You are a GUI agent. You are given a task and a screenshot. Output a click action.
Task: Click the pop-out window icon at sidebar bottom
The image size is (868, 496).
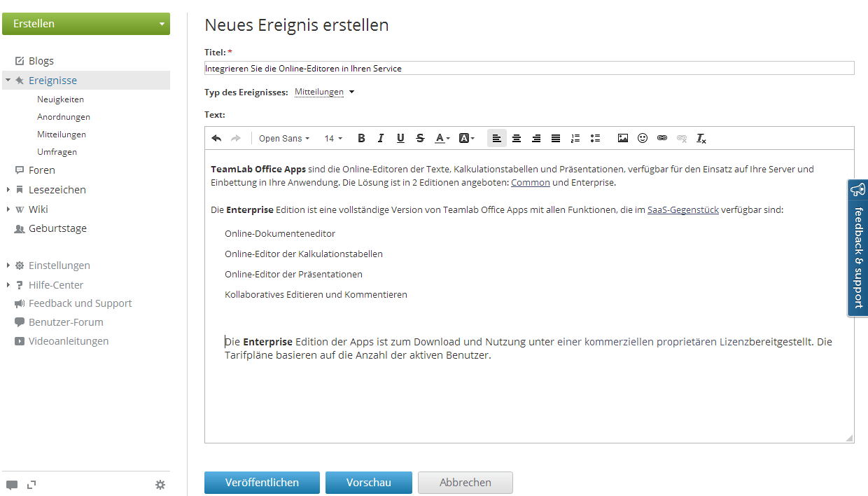[x=31, y=484]
